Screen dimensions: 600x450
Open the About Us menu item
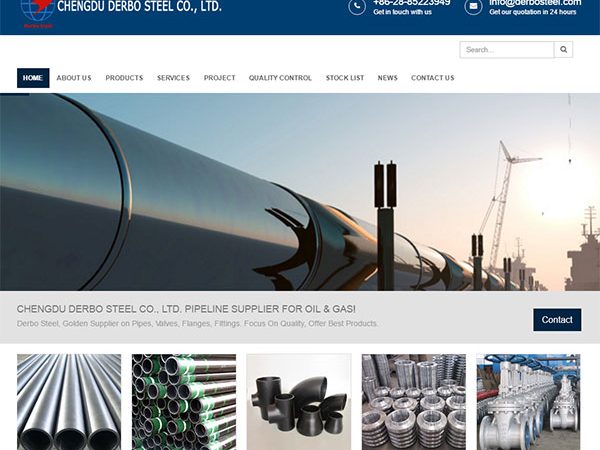click(x=74, y=78)
